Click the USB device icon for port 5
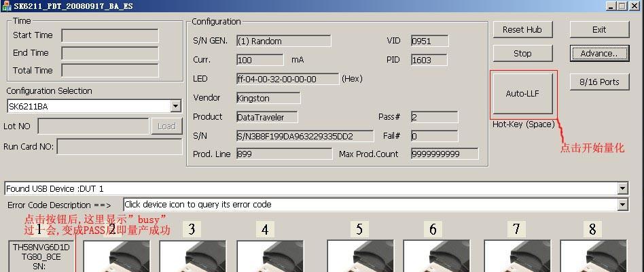The height and width of the screenshot is (272, 644). click(360, 256)
